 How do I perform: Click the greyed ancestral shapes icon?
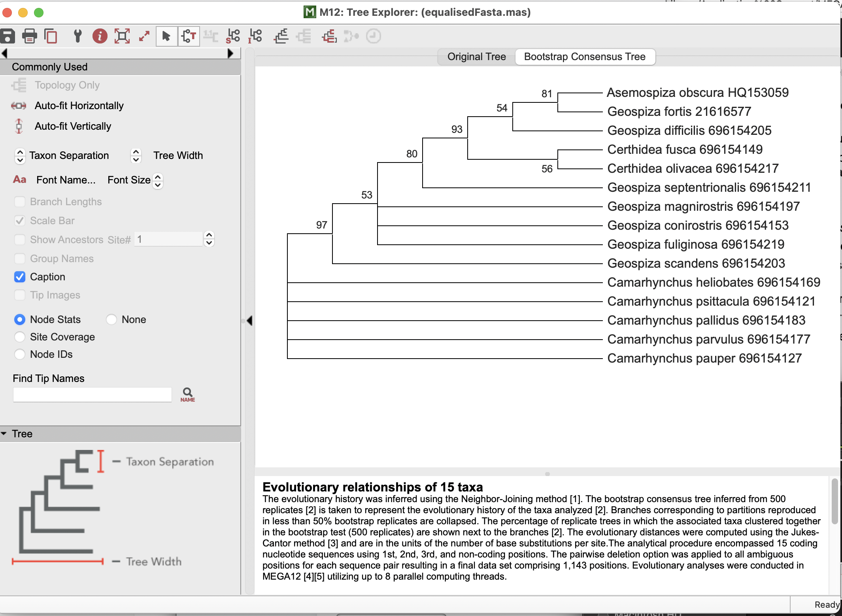[x=351, y=36]
